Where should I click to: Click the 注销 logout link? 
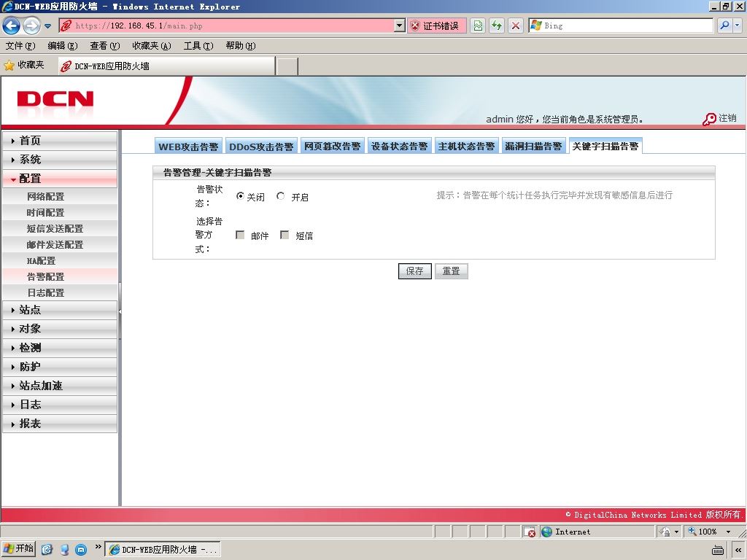pyautogui.click(x=727, y=118)
